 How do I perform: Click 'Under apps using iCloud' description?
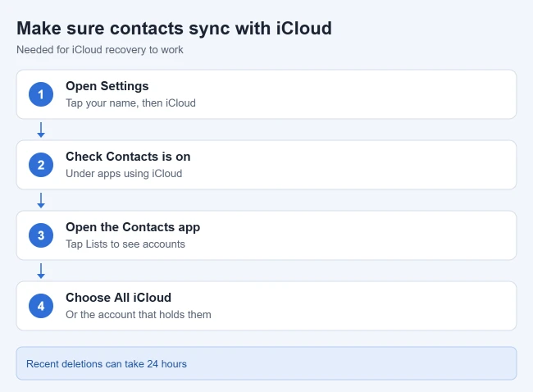pyautogui.click(x=124, y=173)
